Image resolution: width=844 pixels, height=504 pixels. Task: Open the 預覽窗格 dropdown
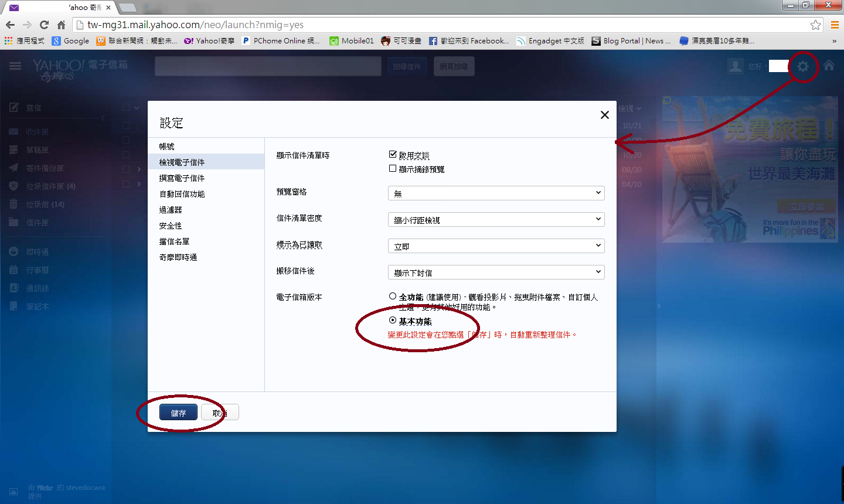click(496, 193)
